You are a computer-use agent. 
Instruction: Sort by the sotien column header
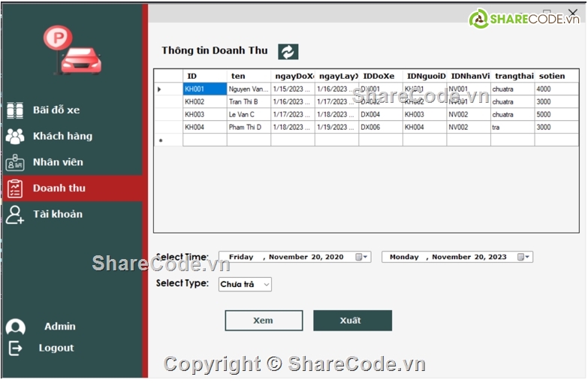(x=556, y=76)
